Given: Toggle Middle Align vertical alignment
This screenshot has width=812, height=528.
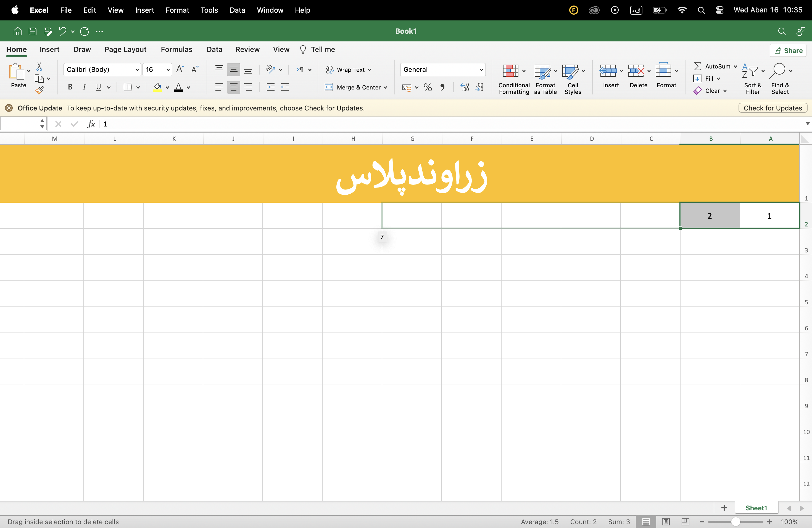Looking at the screenshot, I should (234, 70).
